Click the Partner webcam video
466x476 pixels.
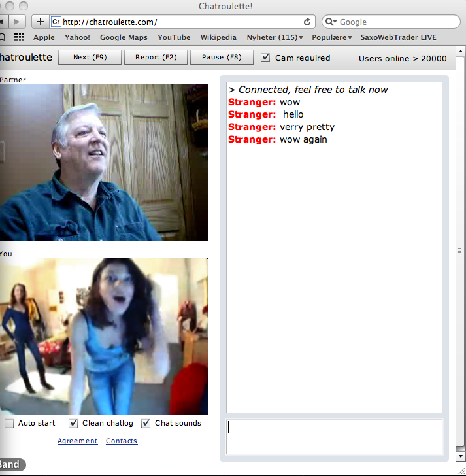pos(104,163)
